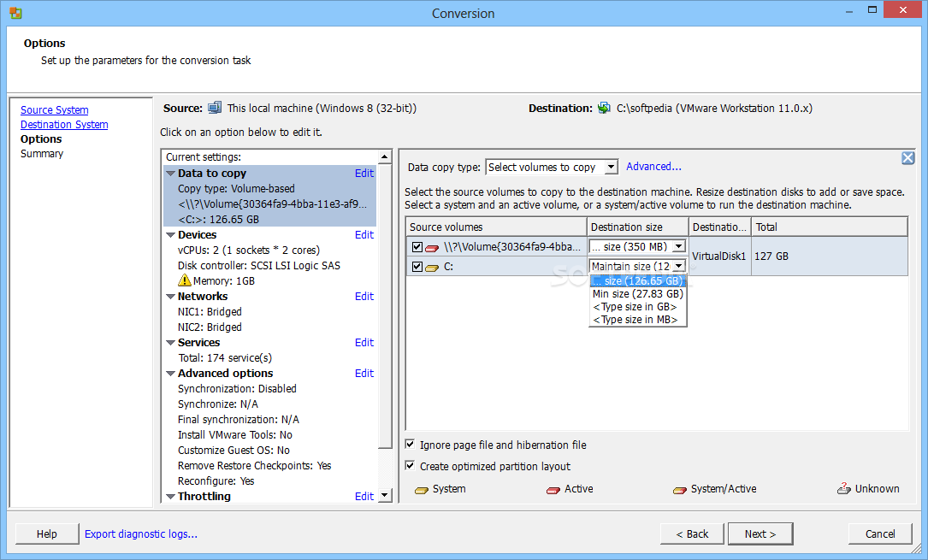The image size is (928, 560).
Task: Select the NIC1: Bridged row
Action: 270,312
